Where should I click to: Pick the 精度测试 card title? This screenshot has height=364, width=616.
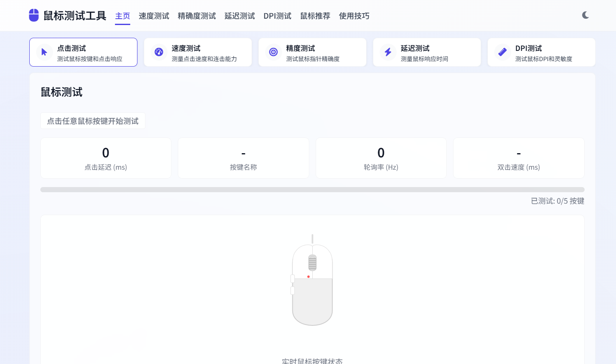(x=301, y=48)
